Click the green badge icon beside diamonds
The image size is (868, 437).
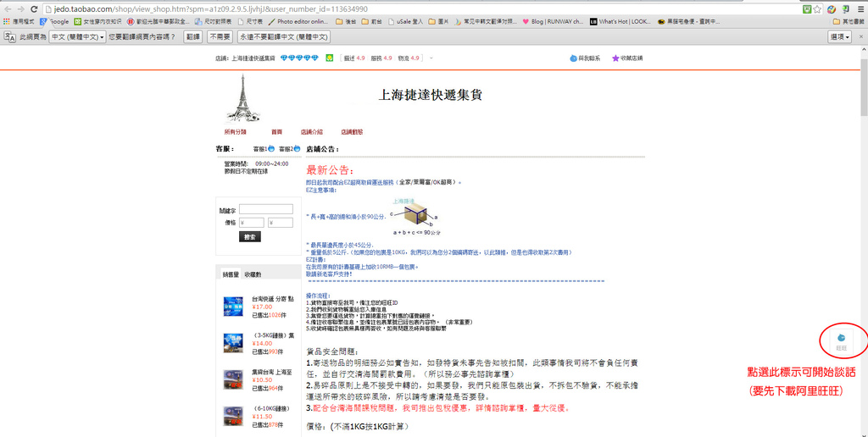(x=330, y=58)
